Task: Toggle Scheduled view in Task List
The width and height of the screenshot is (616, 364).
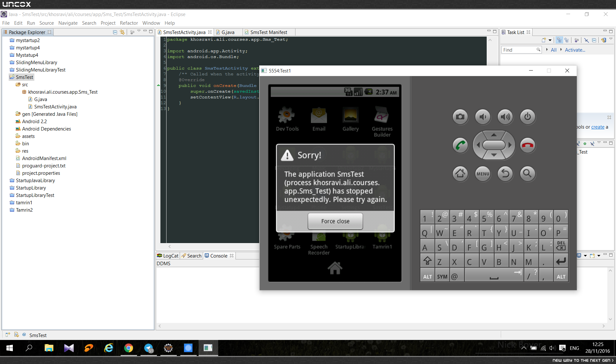Action: pyautogui.click(x=567, y=40)
